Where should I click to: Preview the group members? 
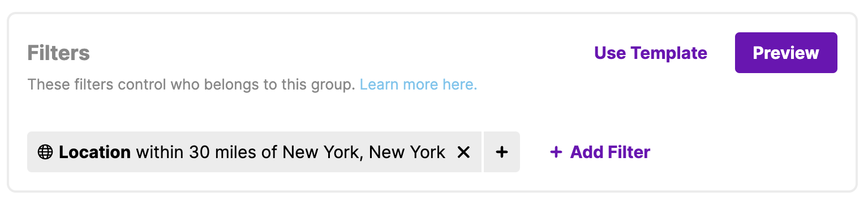(786, 53)
